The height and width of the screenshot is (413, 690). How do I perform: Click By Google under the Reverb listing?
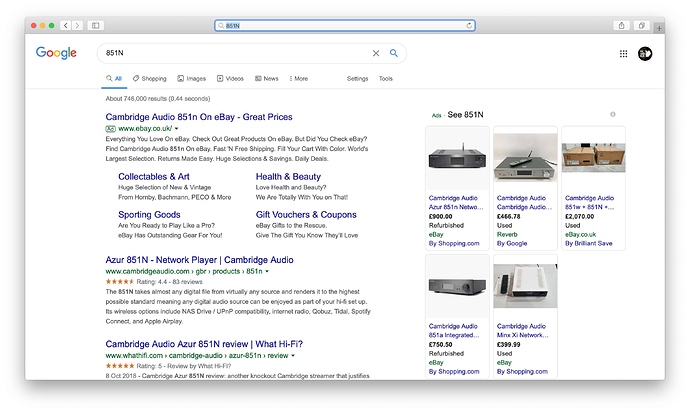pos(512,243)
